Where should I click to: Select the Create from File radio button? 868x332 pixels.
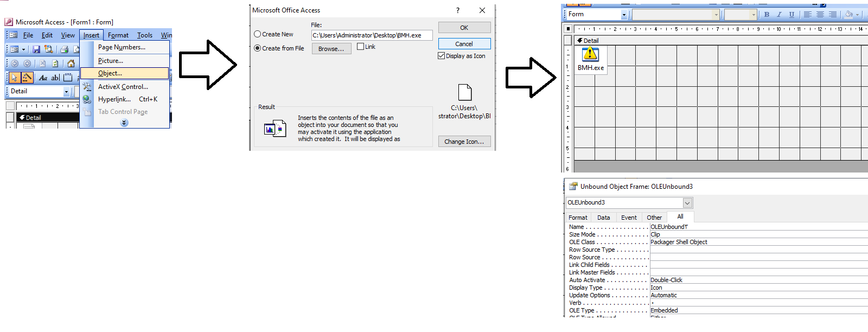[x=258, y=48]
